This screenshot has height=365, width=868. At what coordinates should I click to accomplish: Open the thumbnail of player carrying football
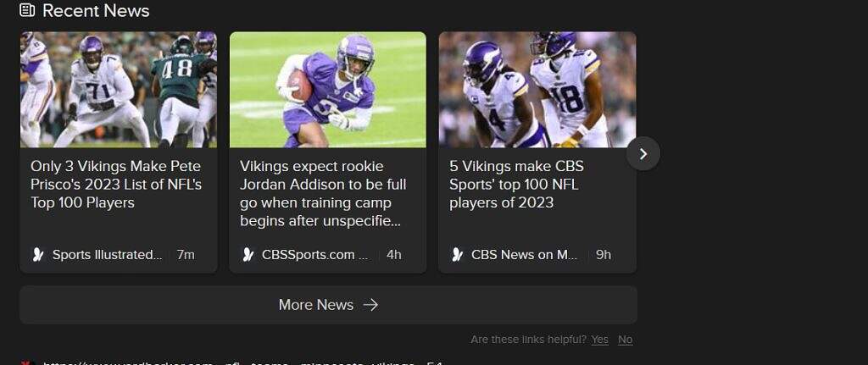(x=328, y=90)
